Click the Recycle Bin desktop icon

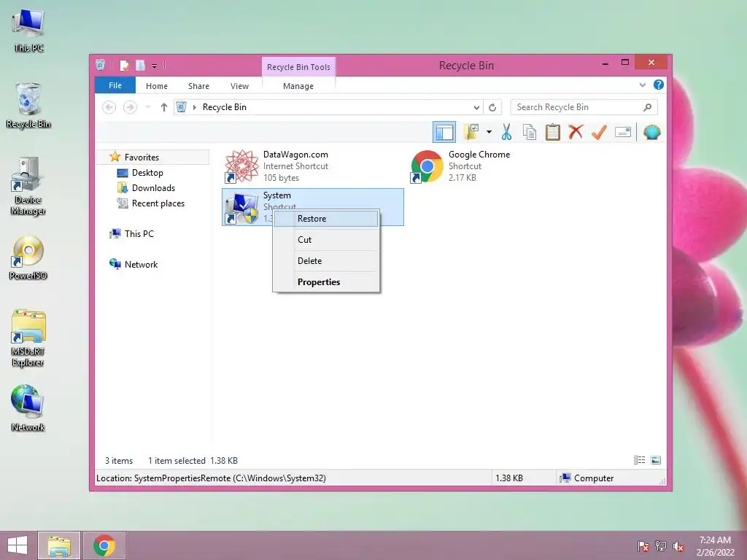(28, 106)
